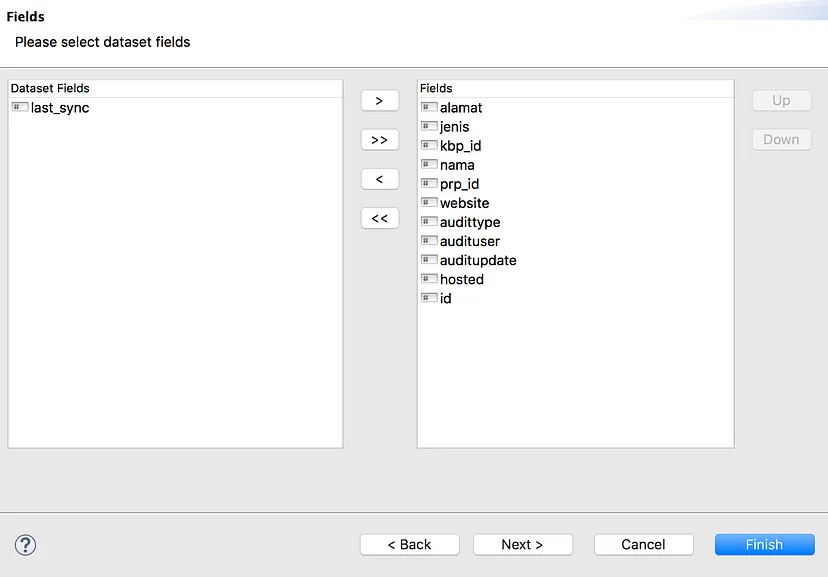Click the field icon next to jenis
Screen dimensions: 828x577
429,126
